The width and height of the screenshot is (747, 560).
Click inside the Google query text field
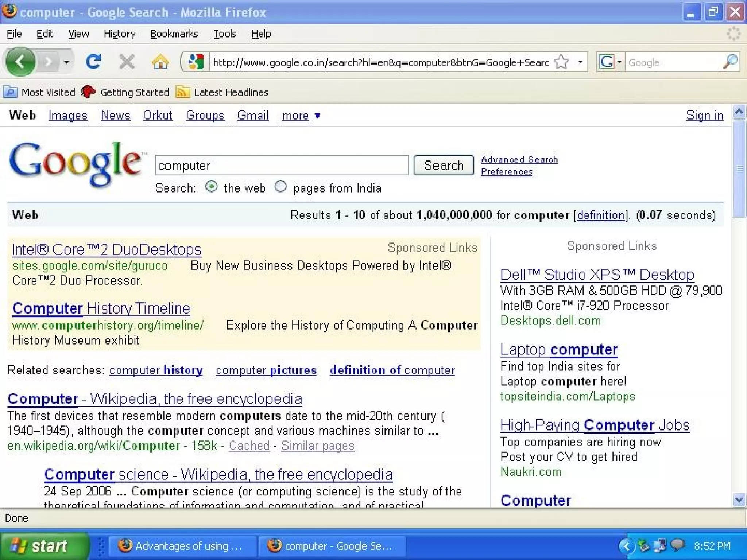point(281,166)
